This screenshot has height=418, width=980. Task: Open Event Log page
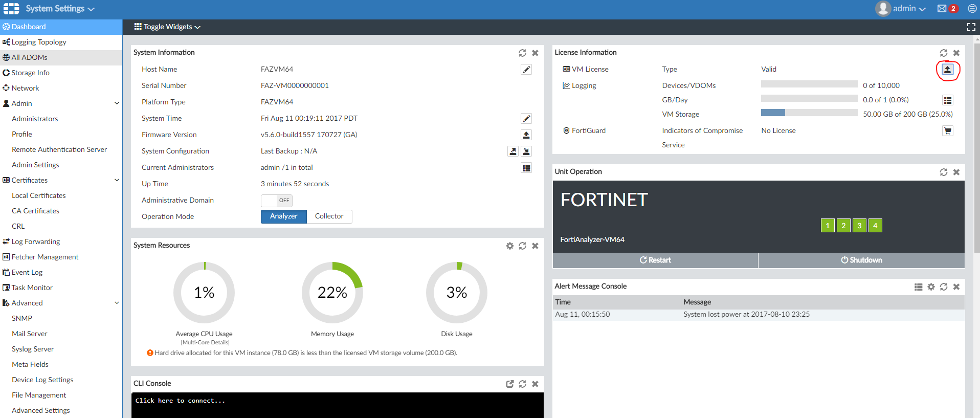[61, 272]
